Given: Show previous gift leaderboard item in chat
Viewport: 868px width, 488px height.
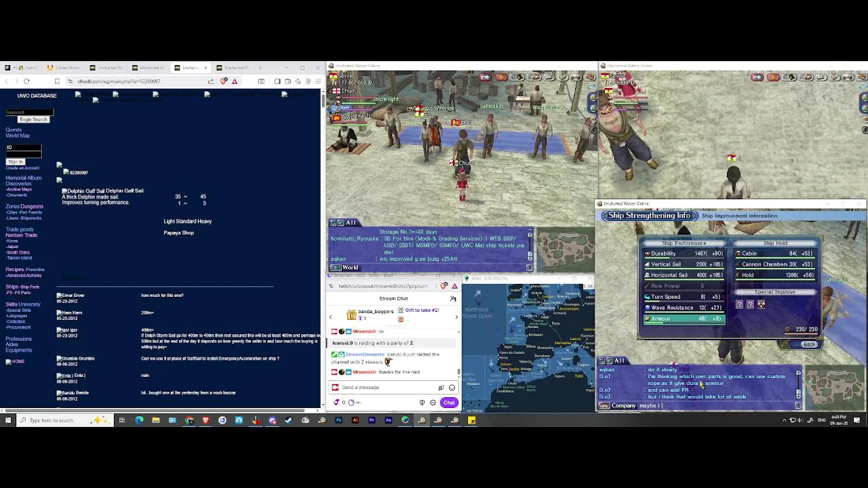Looking at the screenshot, I should (330, 317).
